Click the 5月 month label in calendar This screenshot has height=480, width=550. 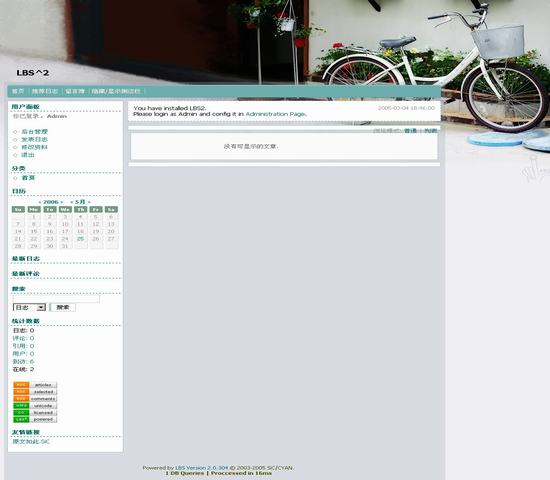coord(80,202)
